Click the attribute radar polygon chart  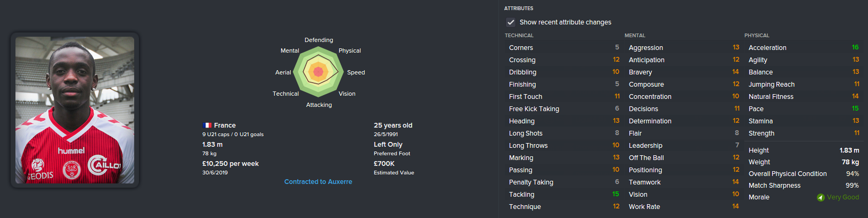pyautogui.click(x=318, y=72)
